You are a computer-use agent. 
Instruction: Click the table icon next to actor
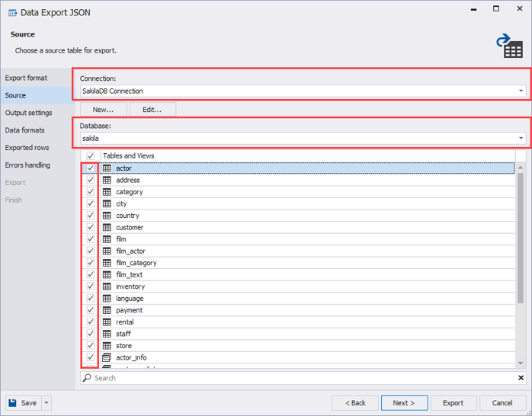click(107, 168)
